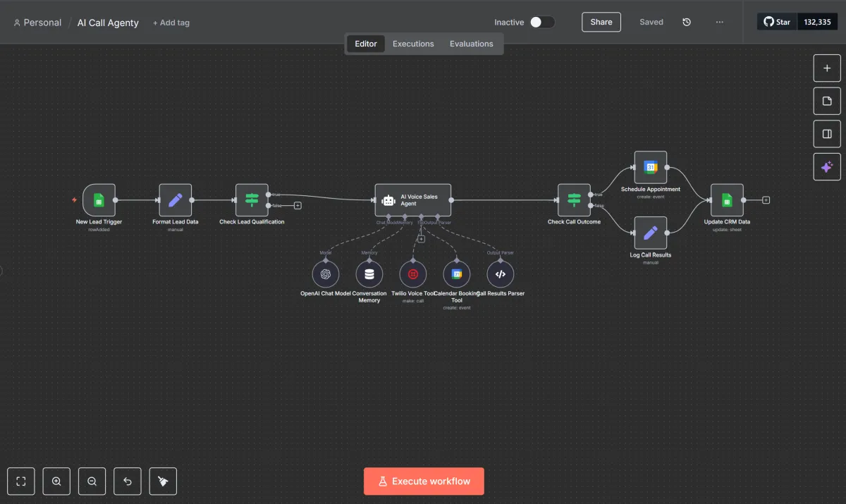Select the Twilio Voice Tool node
This screenshot has height=504, width=846.
[x=413, y=274]
